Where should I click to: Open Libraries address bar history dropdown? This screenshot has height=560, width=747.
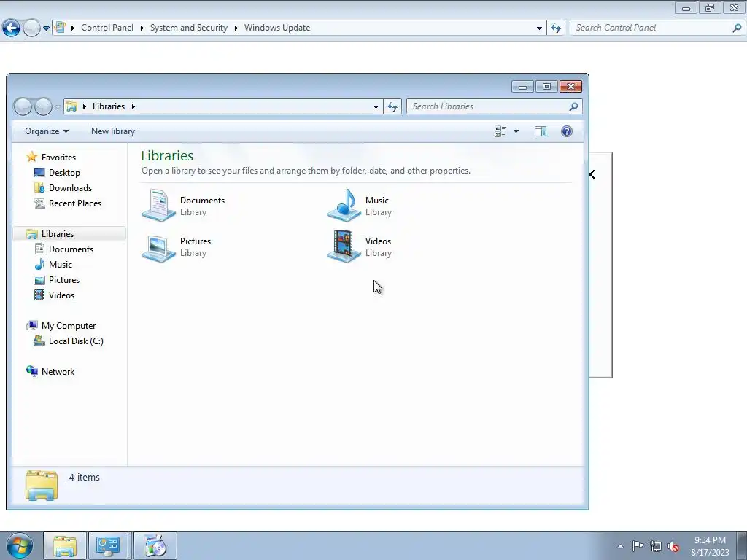point(376,106)
